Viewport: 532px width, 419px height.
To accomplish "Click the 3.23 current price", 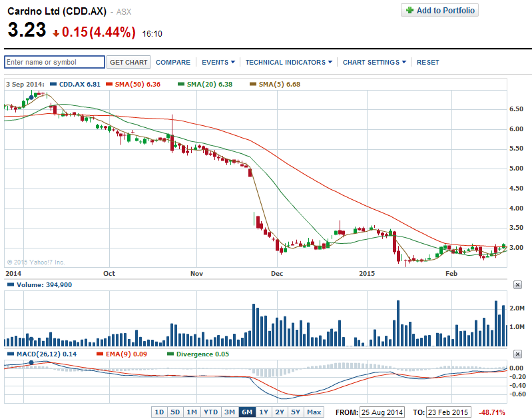I will pyautogui.click(x=27, y=29).
